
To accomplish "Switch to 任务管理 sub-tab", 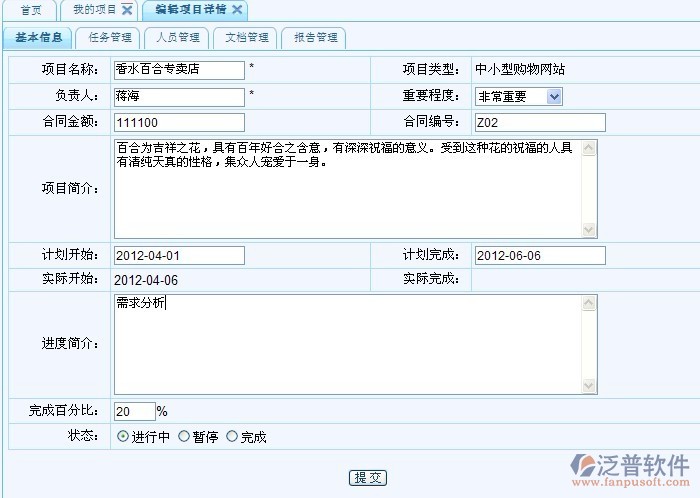I will click(x=109, y=37).
